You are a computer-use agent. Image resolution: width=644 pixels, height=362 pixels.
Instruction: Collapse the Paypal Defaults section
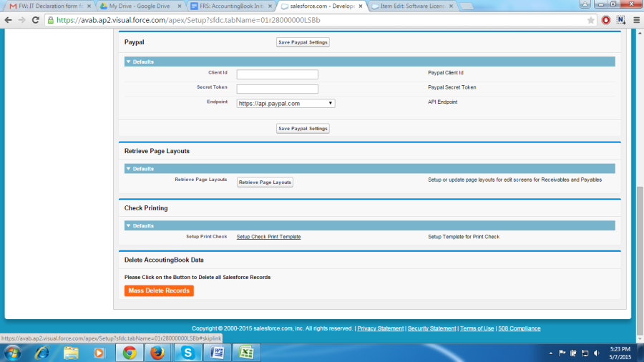(128, 62)
